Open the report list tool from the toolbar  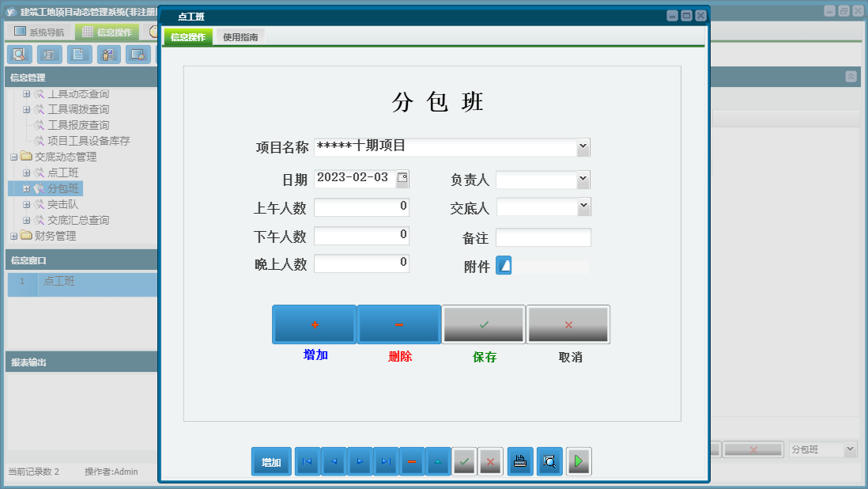[x=48, y=54]
